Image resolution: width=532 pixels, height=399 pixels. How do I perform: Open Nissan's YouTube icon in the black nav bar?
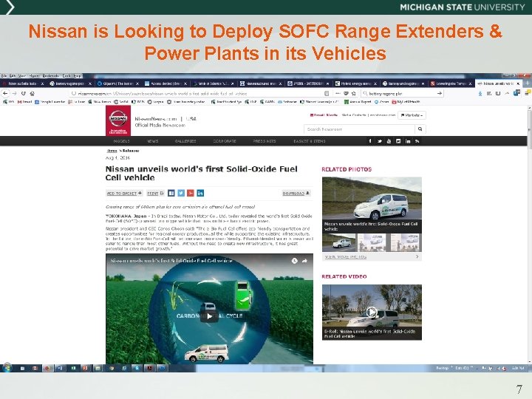(x=389, y=141)
